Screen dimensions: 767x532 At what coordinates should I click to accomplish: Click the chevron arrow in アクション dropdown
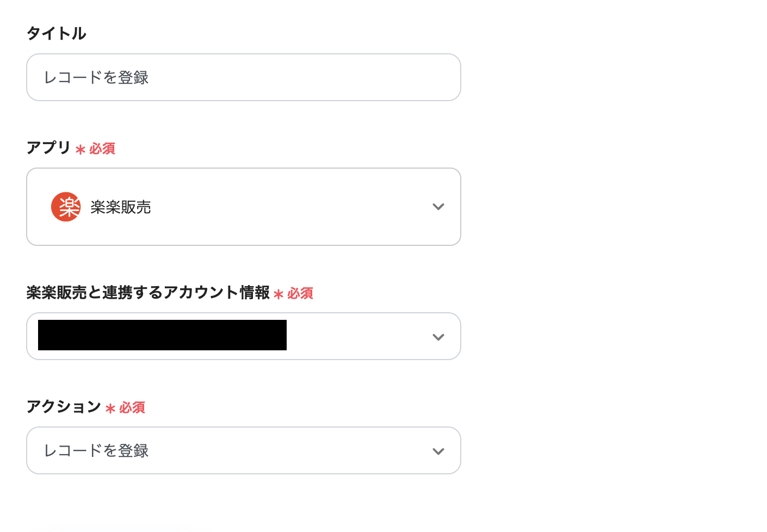(438, 451)
